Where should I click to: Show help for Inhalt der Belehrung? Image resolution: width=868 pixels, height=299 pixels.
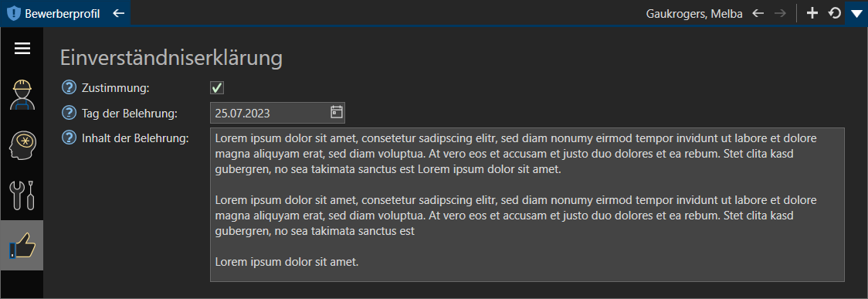pos(69,138)
